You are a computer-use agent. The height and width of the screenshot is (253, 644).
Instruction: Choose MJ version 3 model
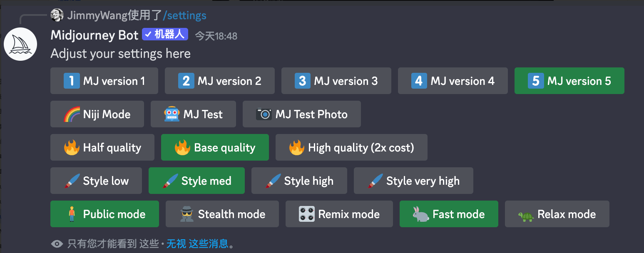tap(336, 81)
